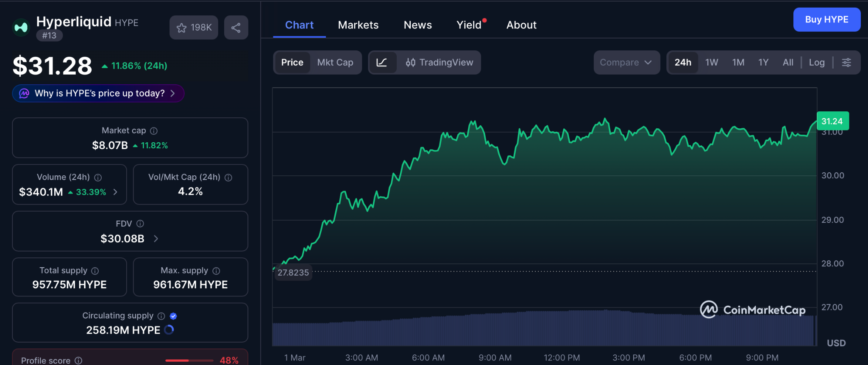Screen dimensions: 868x365
Task: Switch to the Markets tab
Action: (x=358, y=25)
